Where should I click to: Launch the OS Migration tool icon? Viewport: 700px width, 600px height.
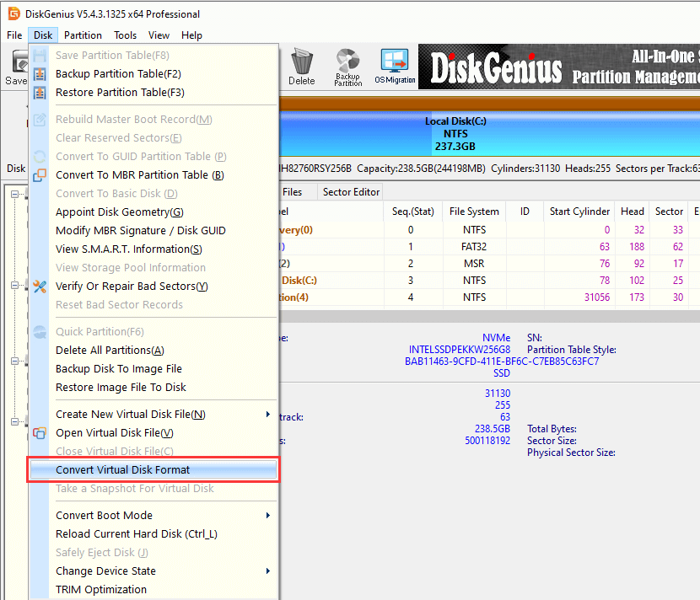pyautogui.click(x=395, y=66)
